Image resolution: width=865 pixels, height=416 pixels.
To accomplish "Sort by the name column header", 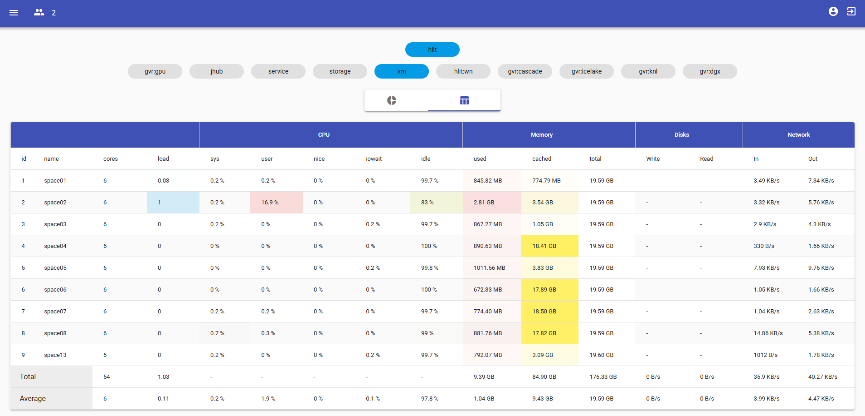I will tap(52, 158).
